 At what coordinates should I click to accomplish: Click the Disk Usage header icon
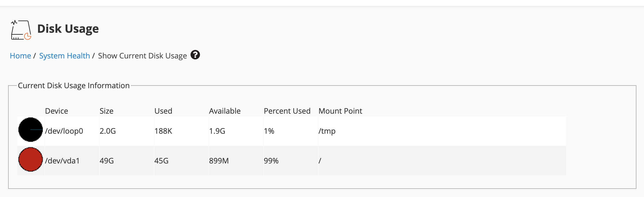21,30
